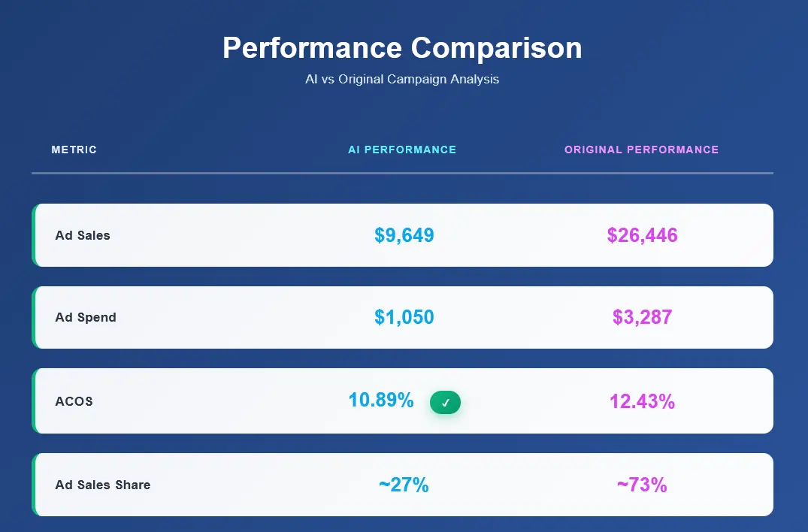This screenshot has height=532, width=808.
Task: Click the Ad Sales Share row label
Action: click(x=103, y=485)
